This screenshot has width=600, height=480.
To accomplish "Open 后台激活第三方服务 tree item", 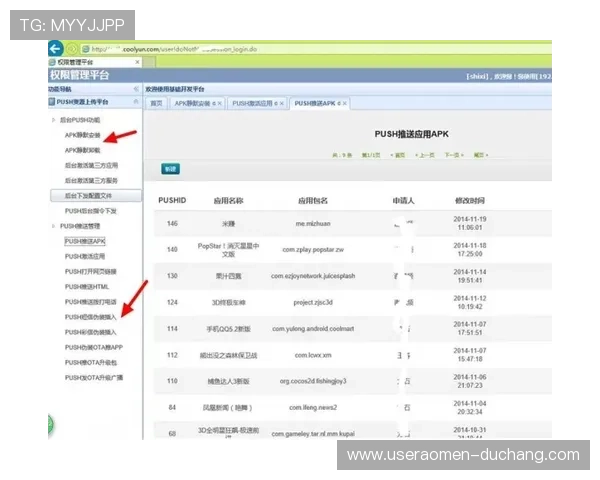I will (91, 181).
